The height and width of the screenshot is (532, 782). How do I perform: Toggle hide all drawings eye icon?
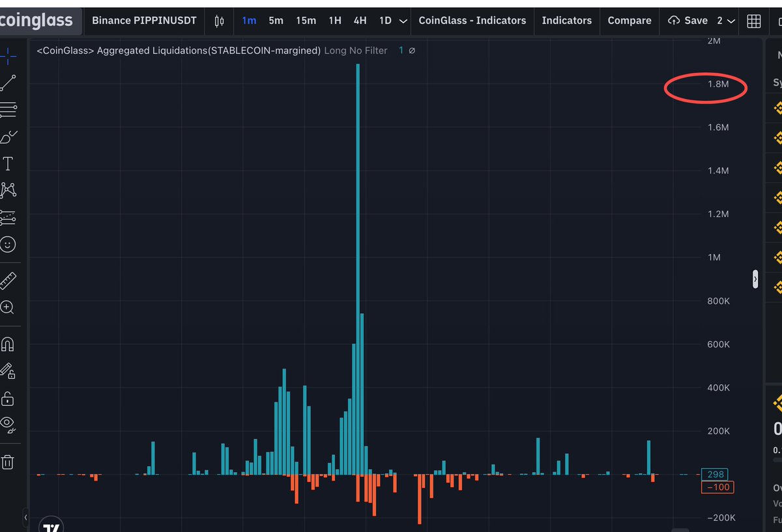tap(8, 425)
